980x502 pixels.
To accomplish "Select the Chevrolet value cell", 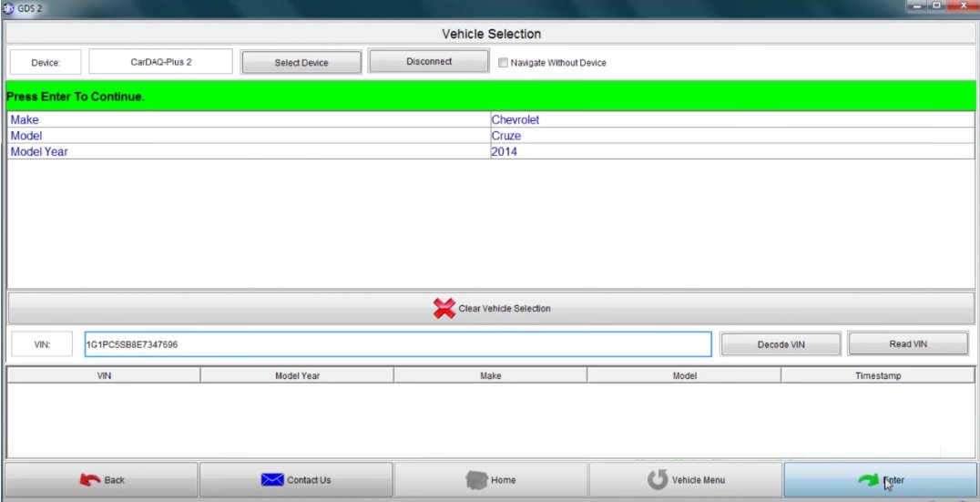I will tap(732, 119).
